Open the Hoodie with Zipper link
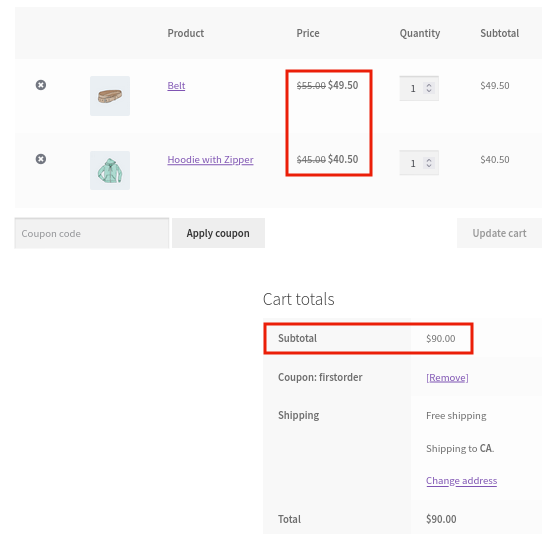The height and width of the screenshot is (534, 560). click(x=210, y=160)
